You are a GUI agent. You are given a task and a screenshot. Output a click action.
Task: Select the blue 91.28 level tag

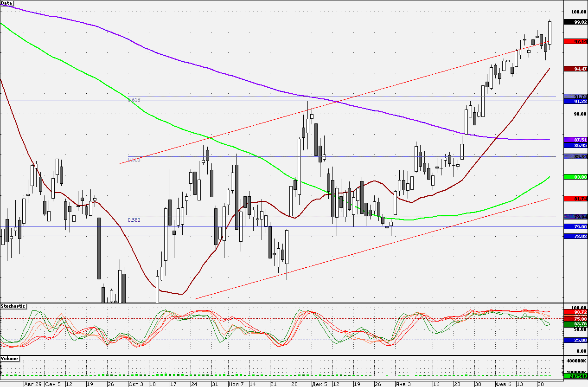(575, 101)
